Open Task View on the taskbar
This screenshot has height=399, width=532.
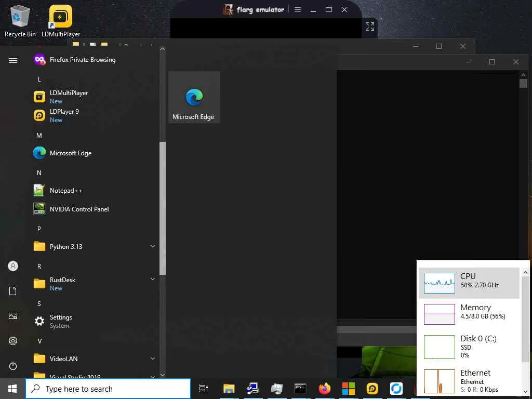tap(204, 389)
